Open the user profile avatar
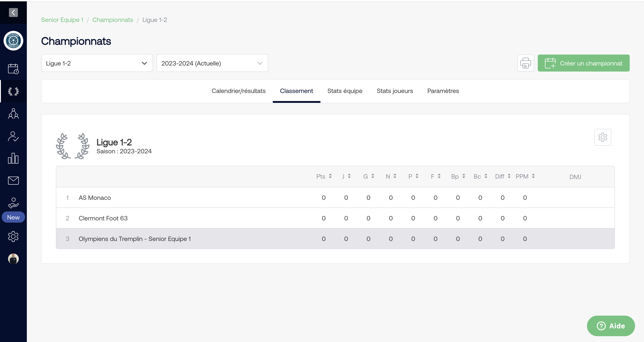This screenshot has width=644, height=342. (13, 259)
